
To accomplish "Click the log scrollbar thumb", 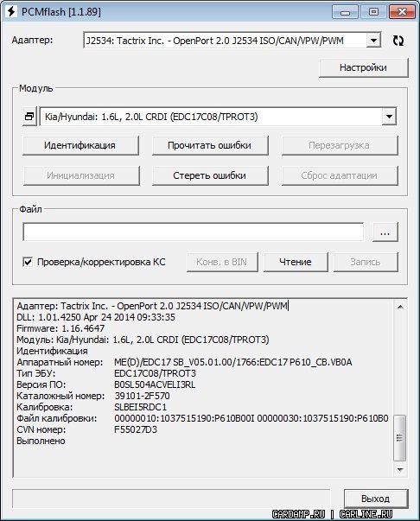I will click(400, 438).
